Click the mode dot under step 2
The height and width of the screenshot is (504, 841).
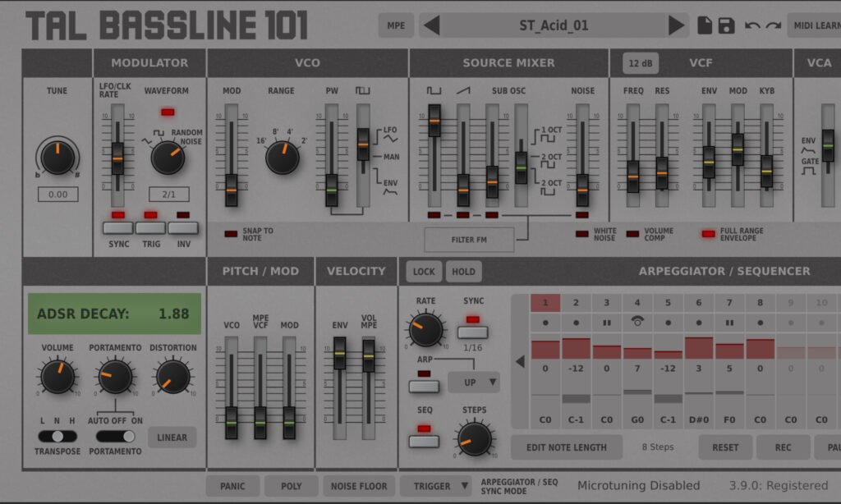pos(576,323)
